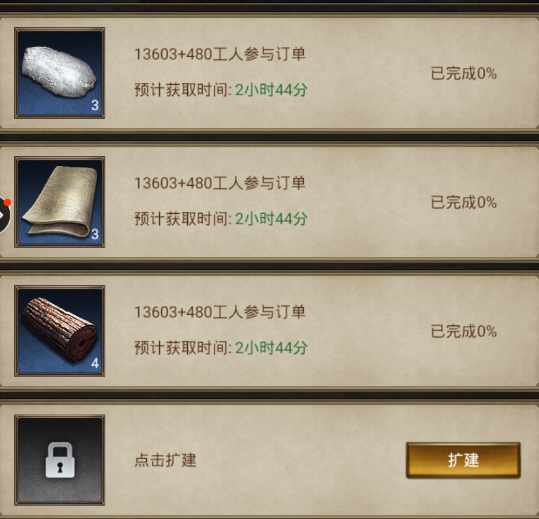The width and height of the screenshot is (539, 519).
Task: Select the 点击扩建 label
Action: (165, 460)
